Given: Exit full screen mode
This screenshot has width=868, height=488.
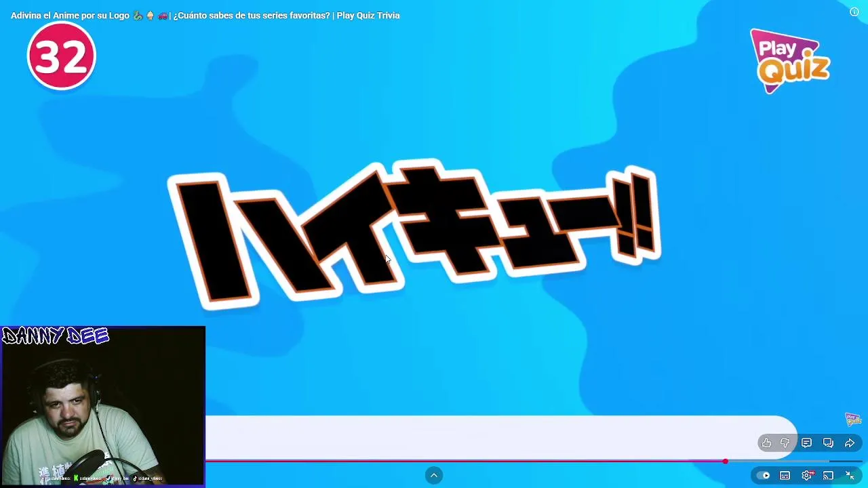Looking at the screenshot, I should click(x=850, y=476).
